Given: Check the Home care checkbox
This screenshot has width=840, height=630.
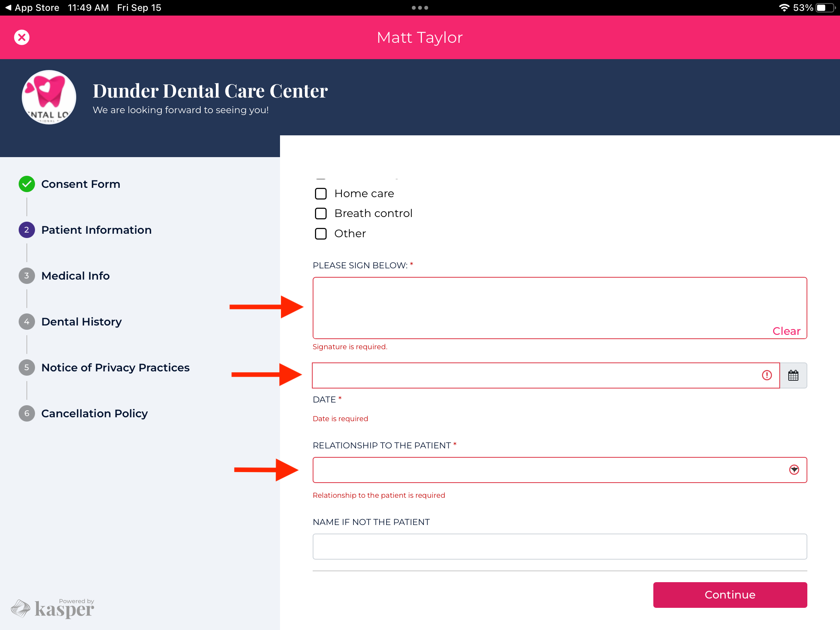Looking at the screenshot, I should pyautogui.click(x=320, y=194).
